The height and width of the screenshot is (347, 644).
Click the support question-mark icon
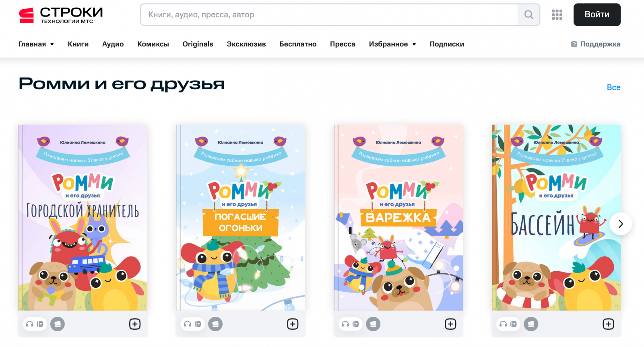click(x=574, y=44)
